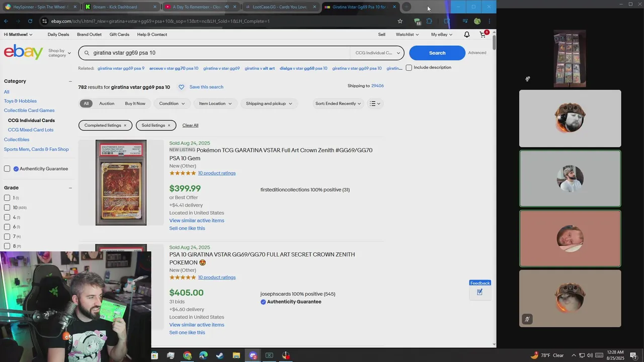Screen dimensions: 644x362
Task: Open File Explorer from the taskbar
Action: (x=236, y=355)
